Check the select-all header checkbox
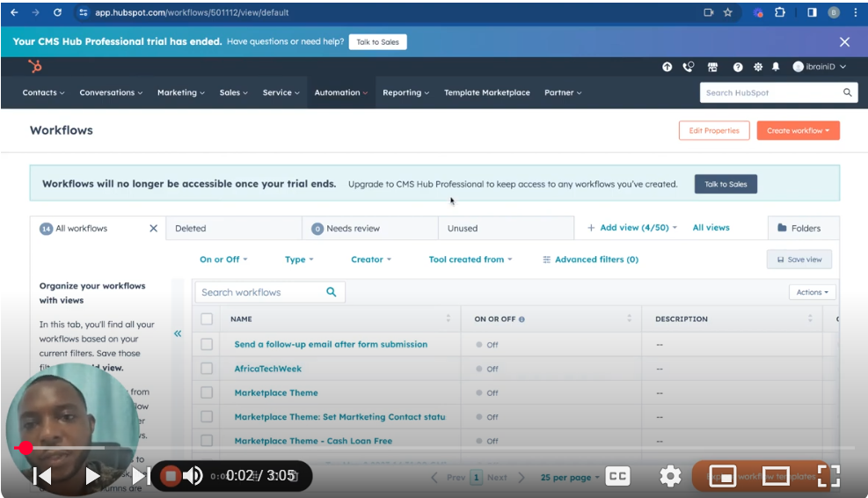 pyautogui.click(x=207, y=319)
